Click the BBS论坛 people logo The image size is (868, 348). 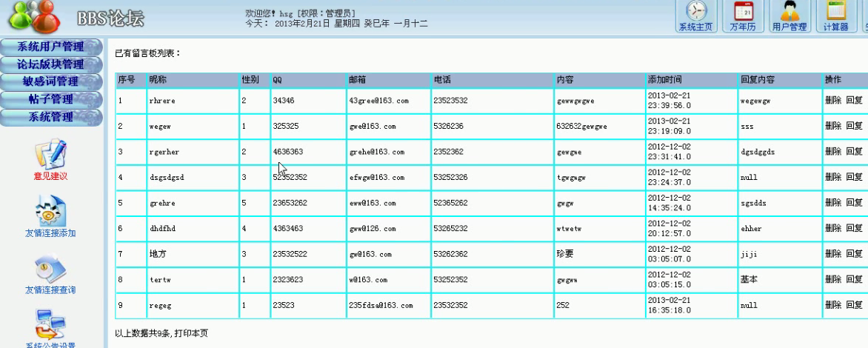pyautogui.click(x=35, y=16)
